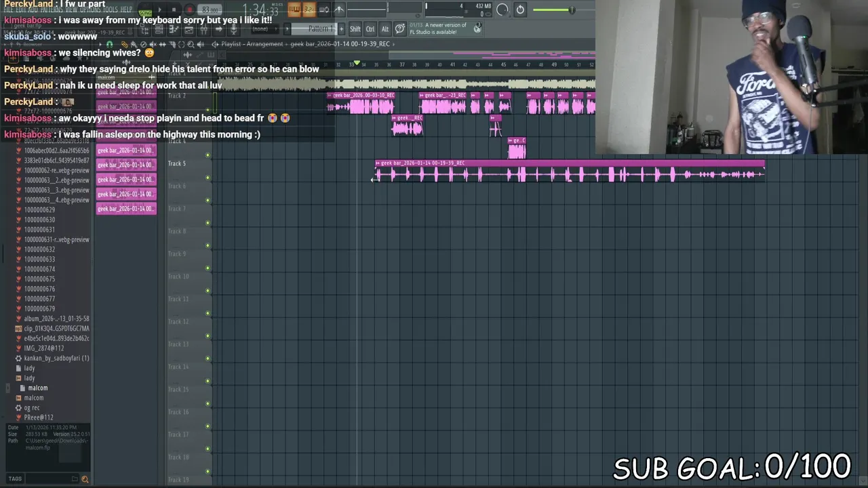The width and height of the screenshot is (868, 488).
Task: Toggle the Record button in transport
Action: pos(190,9)
